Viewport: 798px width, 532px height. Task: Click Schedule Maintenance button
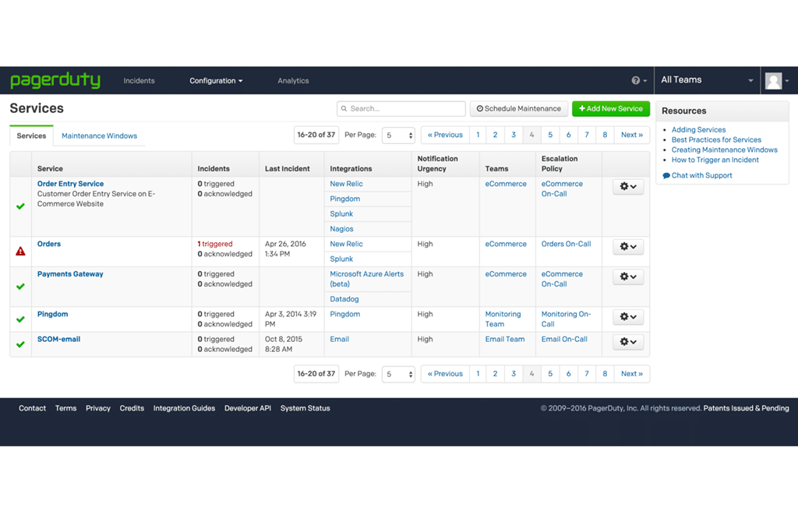pos(518,108)
